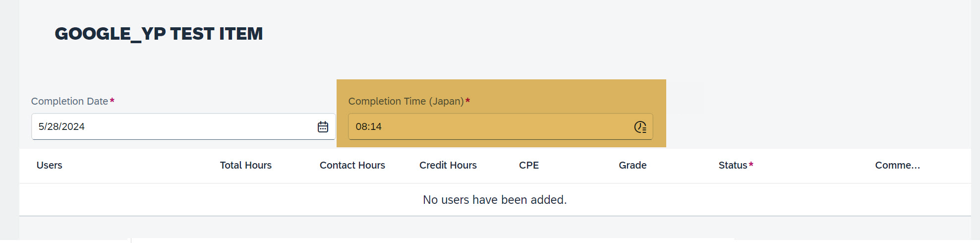Select the Completion Time (Japan) label
Screen dimensions: 980x243
406,101
